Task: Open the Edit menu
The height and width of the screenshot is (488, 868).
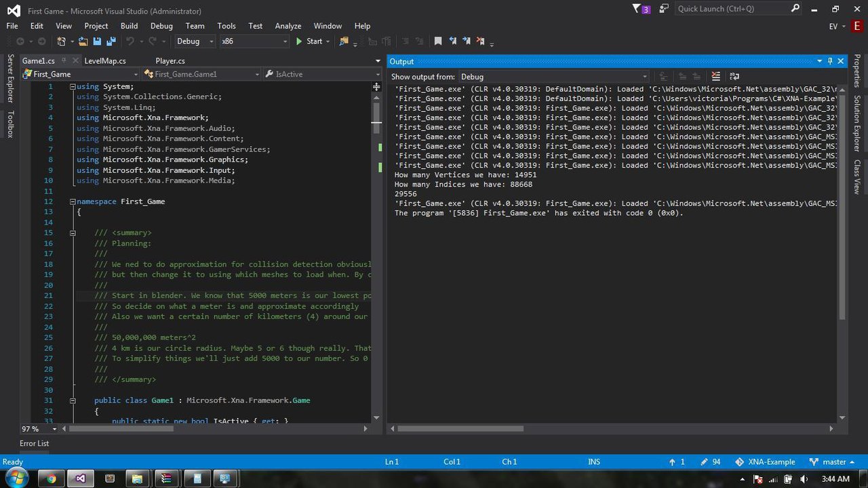Action: tap(37, 26)
